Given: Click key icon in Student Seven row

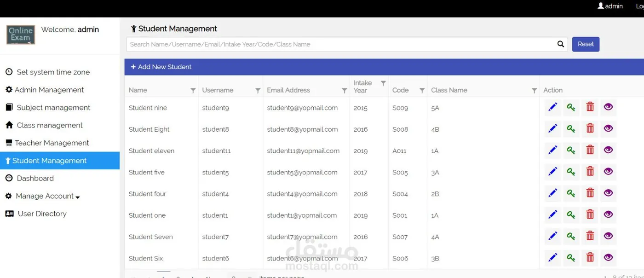Looking at the screenshot, I should [x=571, y=236].
